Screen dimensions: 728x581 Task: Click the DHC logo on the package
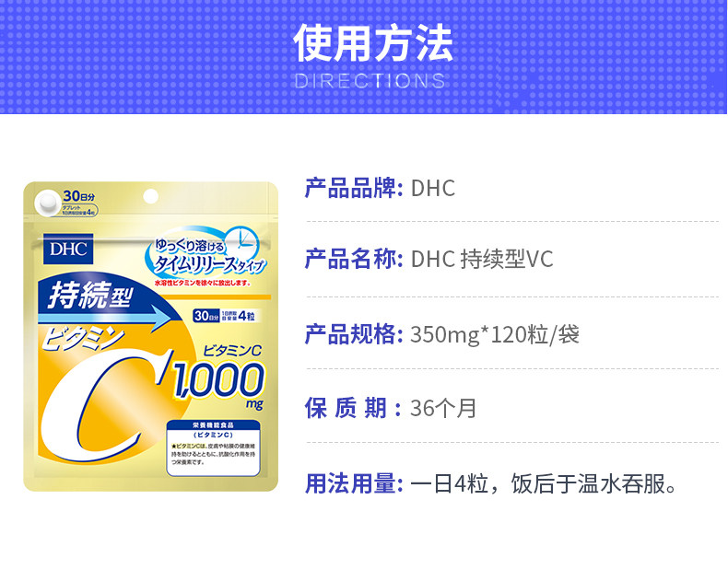tap(68, 249)
